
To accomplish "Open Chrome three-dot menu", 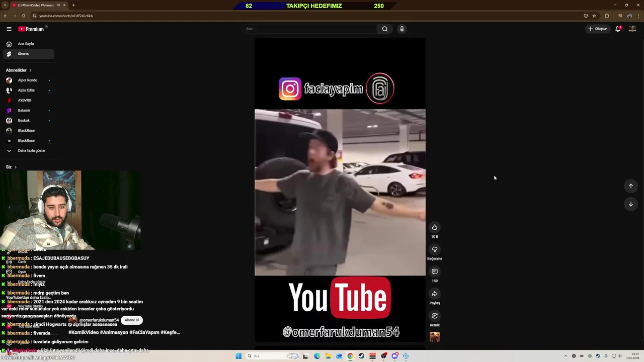I will pos(638,16).
